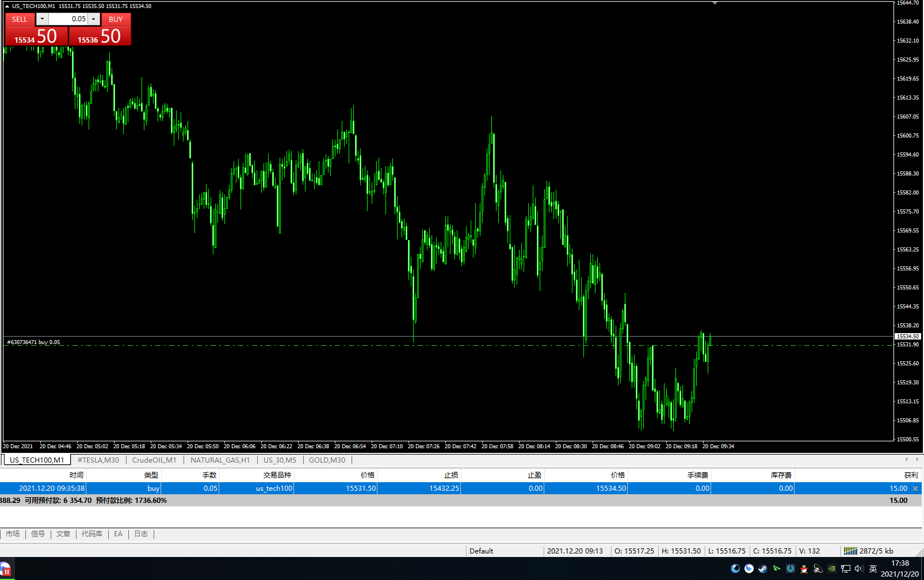Switch to the US_TECH100,M1 chart tab
Image resolution: width=924 pixels, height=580 pixels.
[x=37, y=460]
